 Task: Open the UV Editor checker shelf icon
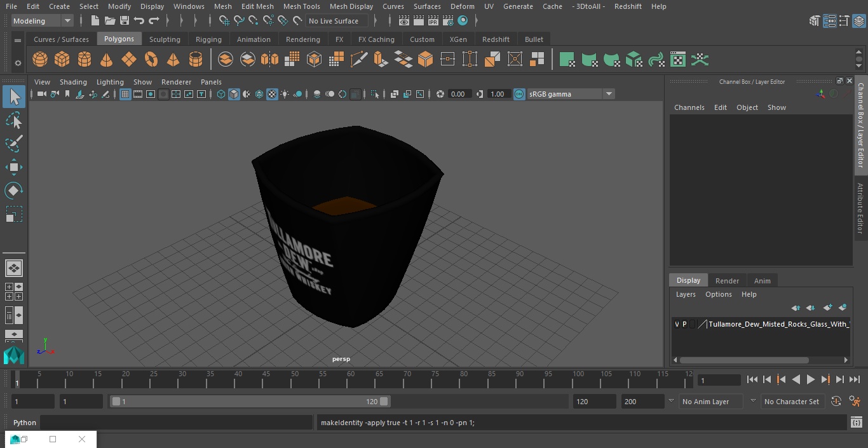click(678, 60)
